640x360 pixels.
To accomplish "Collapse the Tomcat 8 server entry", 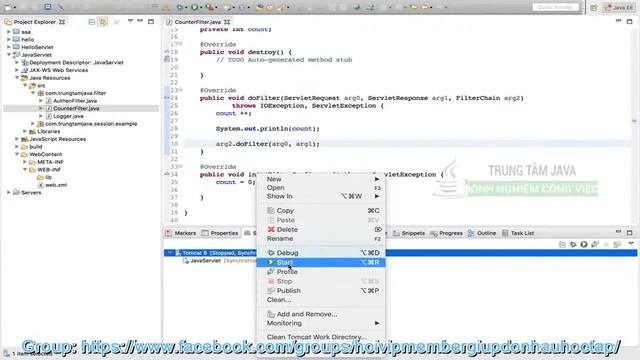I will click(170, 253).
